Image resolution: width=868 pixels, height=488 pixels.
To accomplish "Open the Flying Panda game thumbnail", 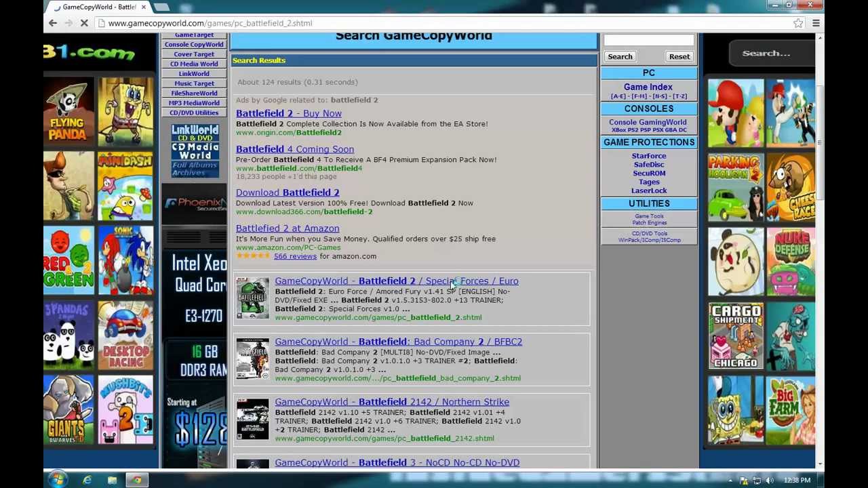I will pos(68,112).
